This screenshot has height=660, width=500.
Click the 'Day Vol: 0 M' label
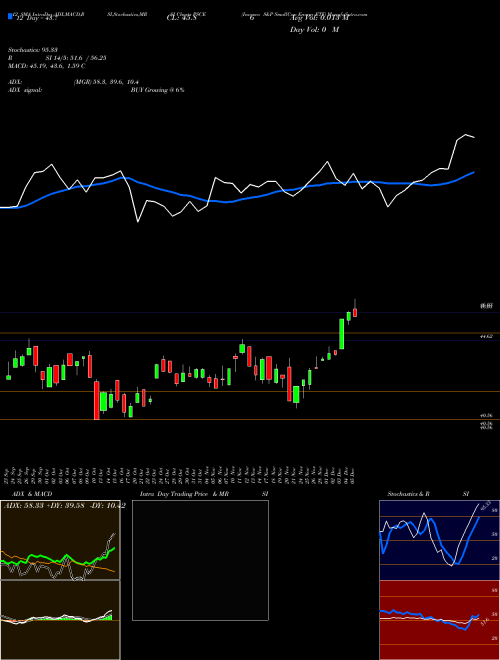(x=314, y=30)
